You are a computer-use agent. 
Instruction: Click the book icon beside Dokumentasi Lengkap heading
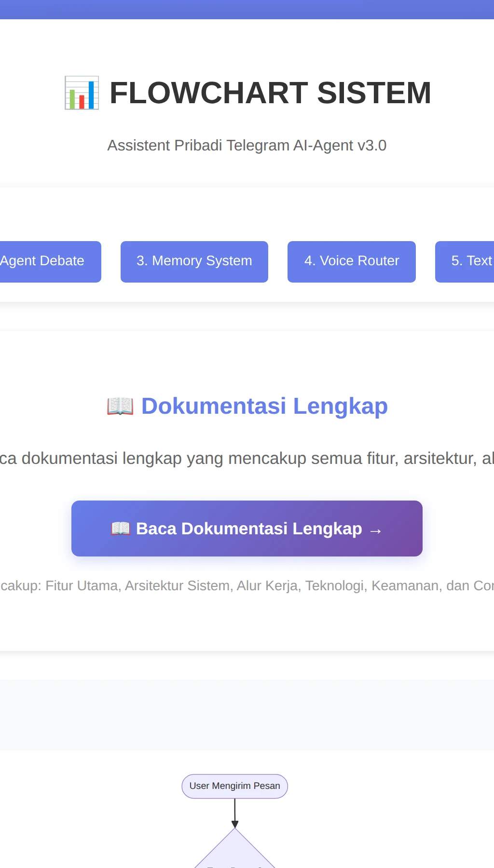tap(120, 406)
